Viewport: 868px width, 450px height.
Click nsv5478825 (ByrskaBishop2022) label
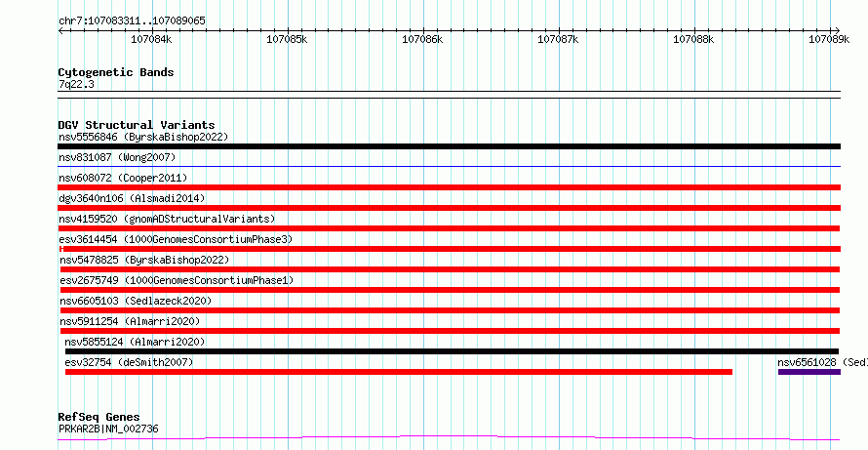pos(144,260)
